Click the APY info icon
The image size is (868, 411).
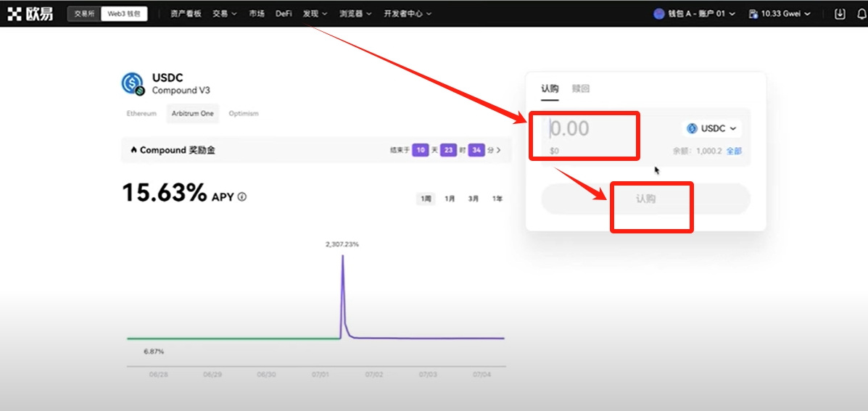(242, 196)
